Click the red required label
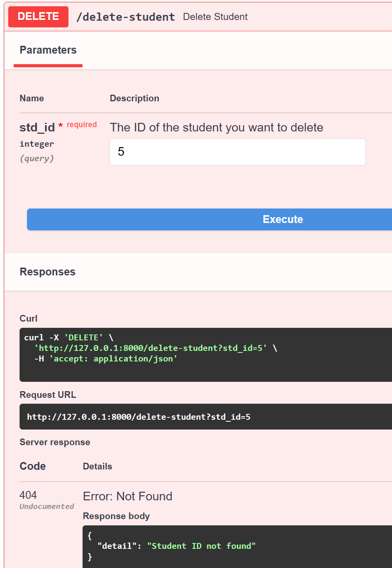 coord(81,125)
